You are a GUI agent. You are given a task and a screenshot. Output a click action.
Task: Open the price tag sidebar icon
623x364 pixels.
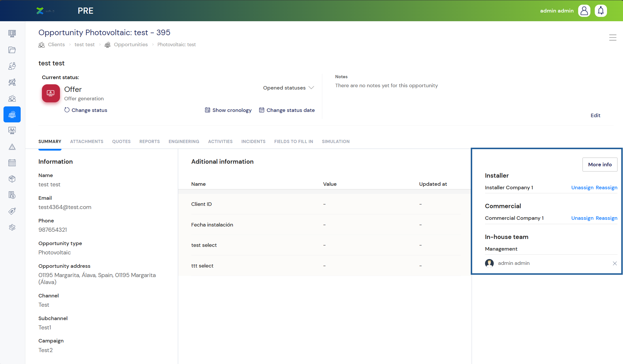[x=12, y=211]
